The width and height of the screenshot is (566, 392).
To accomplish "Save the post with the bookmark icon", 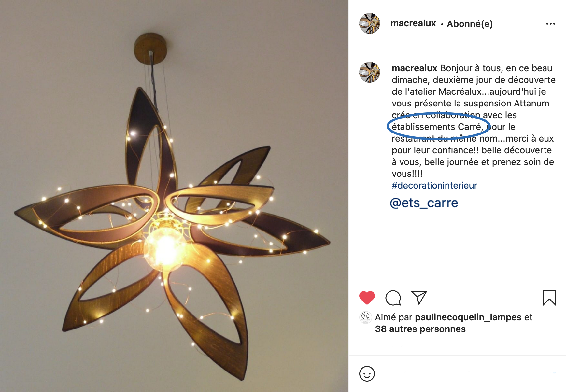I will coord(549,298).
